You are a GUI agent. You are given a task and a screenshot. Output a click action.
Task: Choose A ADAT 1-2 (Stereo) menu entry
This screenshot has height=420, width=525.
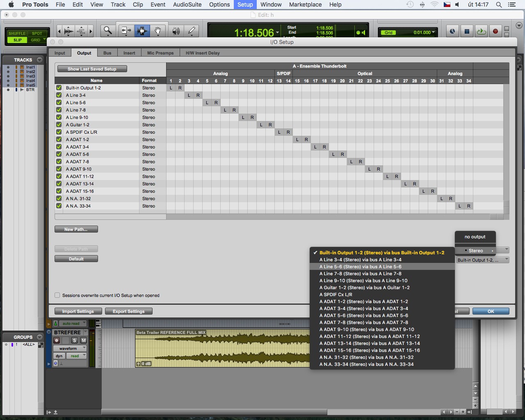(x=382, y=301)
